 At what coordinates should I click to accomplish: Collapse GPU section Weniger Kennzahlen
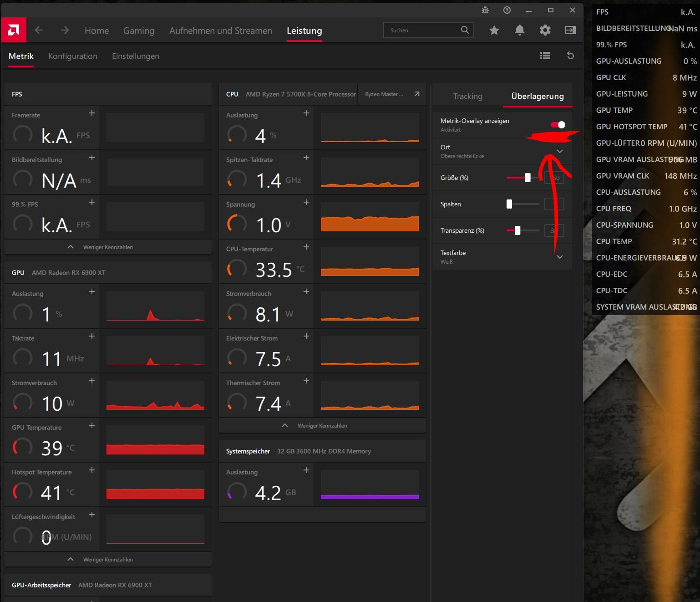click(108, 559)
